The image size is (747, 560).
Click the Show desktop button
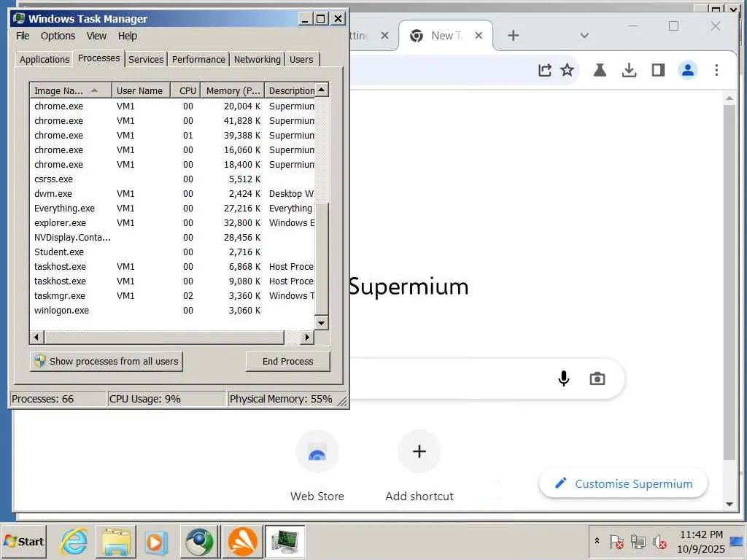click(738, 542)
